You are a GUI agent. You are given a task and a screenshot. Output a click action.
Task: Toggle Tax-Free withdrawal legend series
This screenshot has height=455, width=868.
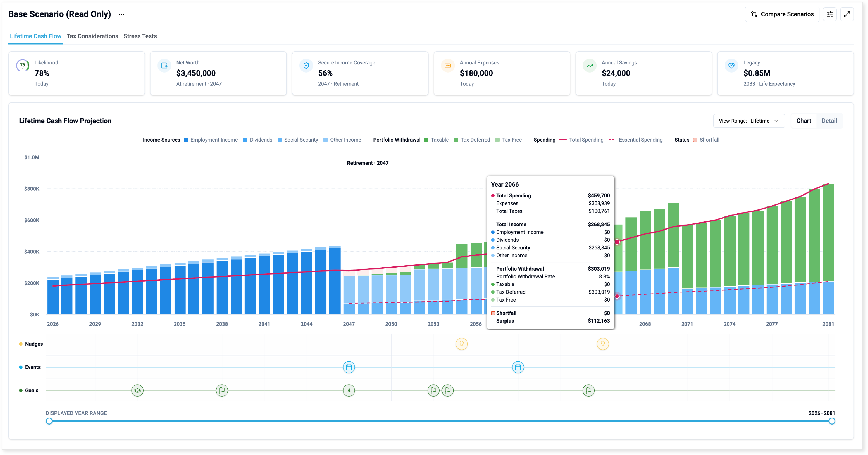pos(509,140)
